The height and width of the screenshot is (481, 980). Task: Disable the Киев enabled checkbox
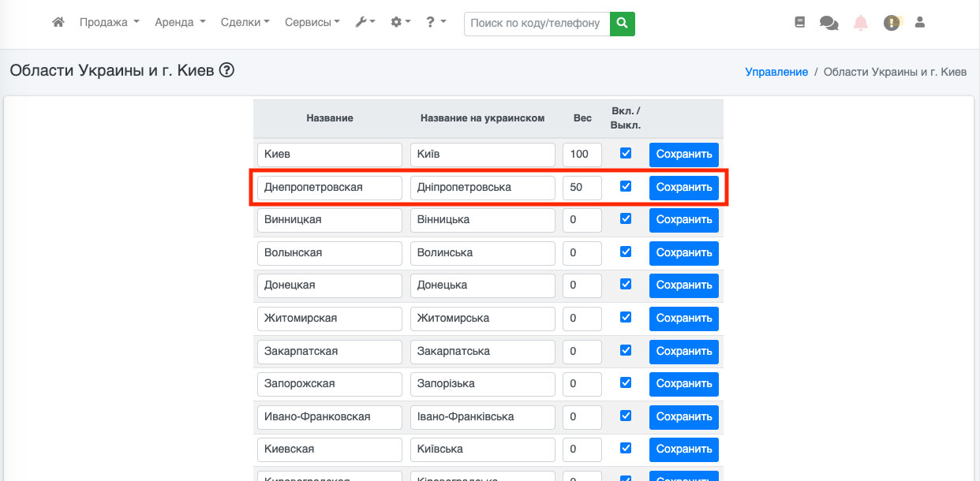[x=626, y=153]
